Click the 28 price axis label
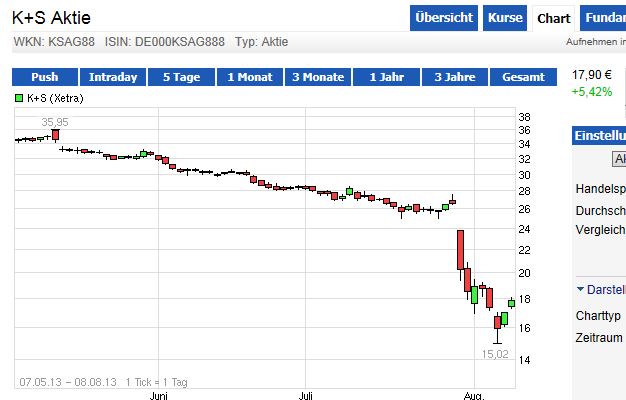 click(x=524, y=191)
